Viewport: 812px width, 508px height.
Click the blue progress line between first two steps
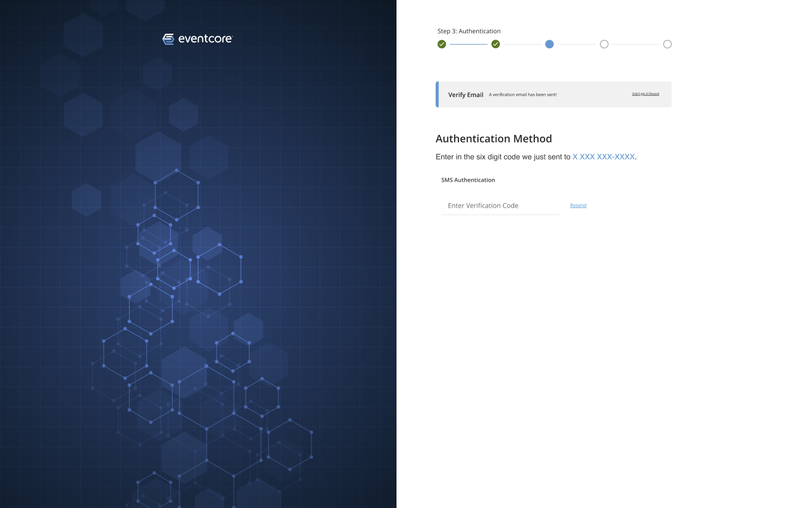click(468, 44)
